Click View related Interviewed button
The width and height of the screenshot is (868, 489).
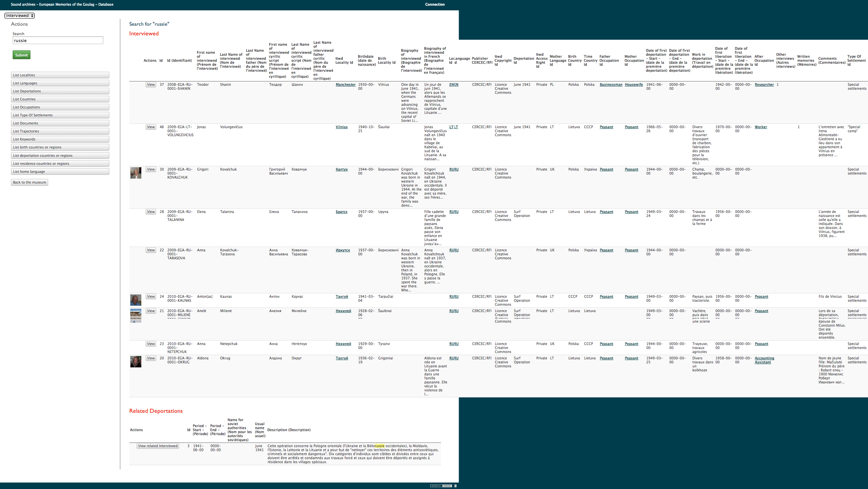coord(158,446)
